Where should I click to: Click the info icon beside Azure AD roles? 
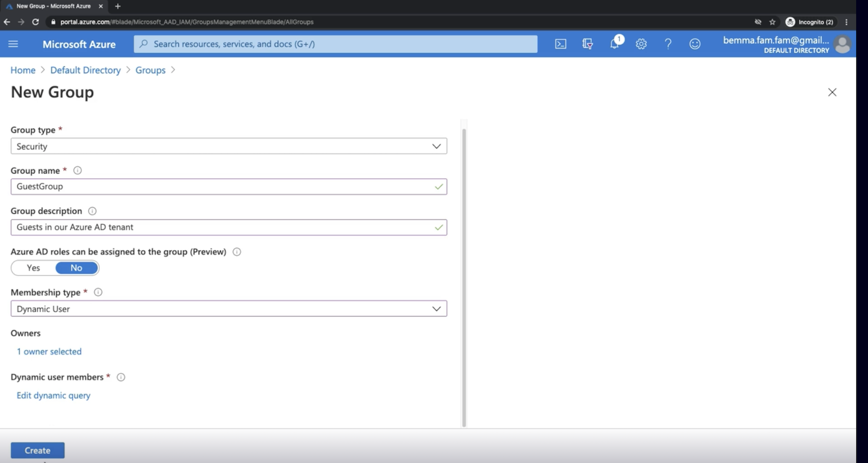coord(236,252)
